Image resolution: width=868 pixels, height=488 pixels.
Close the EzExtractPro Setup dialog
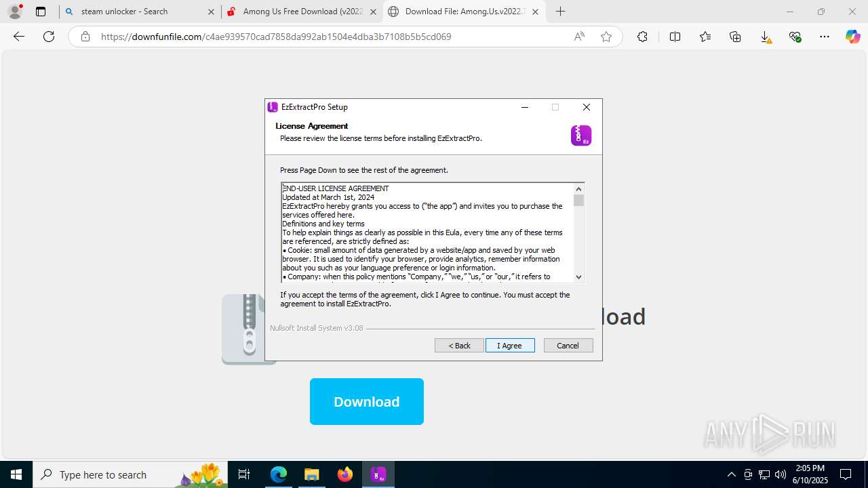(587, 107)
